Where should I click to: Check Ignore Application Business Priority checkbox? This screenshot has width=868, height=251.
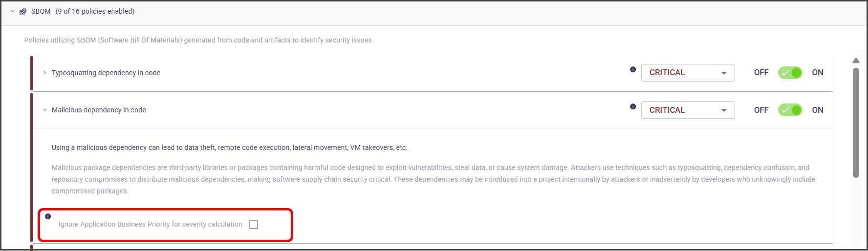pos(254,225)
